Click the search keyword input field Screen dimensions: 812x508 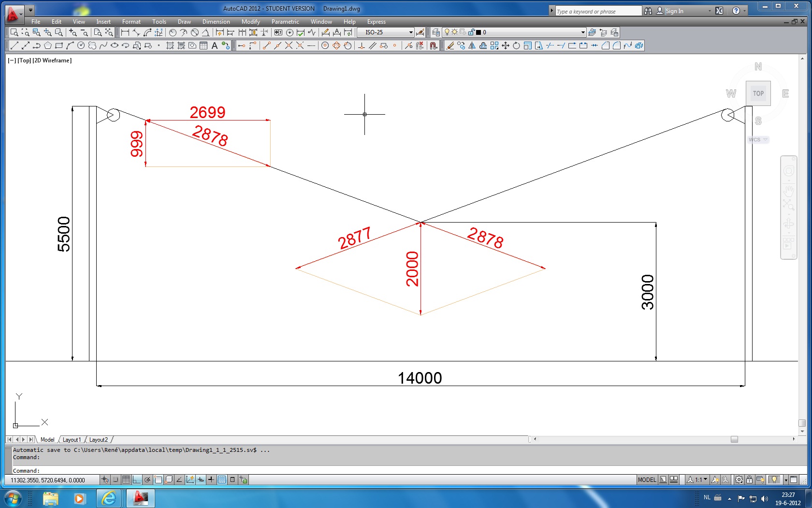click(598, 11)
